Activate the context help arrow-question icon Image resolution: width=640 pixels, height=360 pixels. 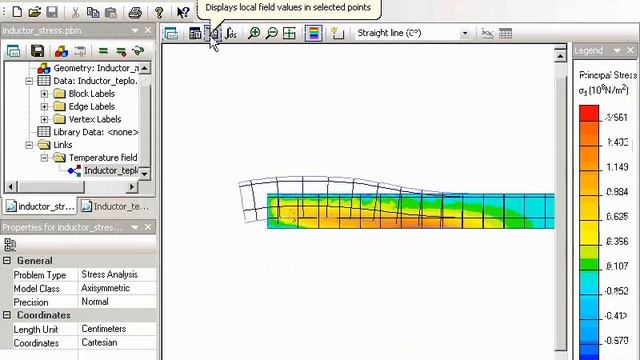point(183,12)
